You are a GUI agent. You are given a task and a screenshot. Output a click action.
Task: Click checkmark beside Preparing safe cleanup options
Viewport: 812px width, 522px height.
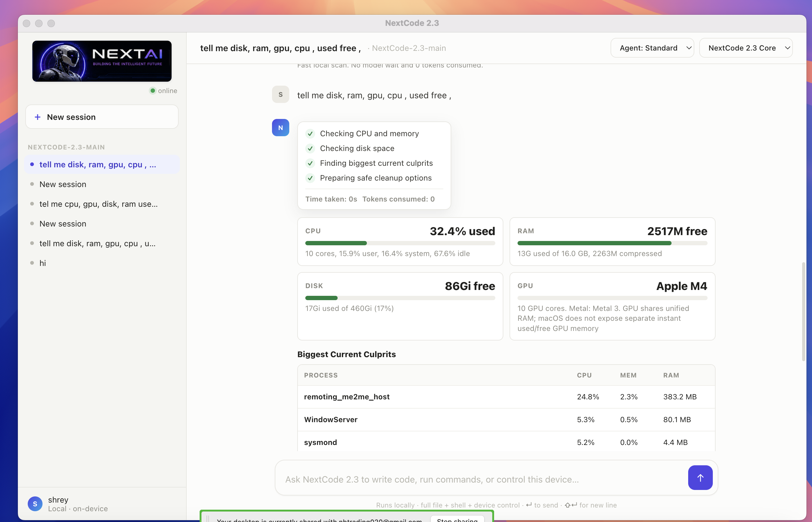pyautogui.click(x=310, y=178)
